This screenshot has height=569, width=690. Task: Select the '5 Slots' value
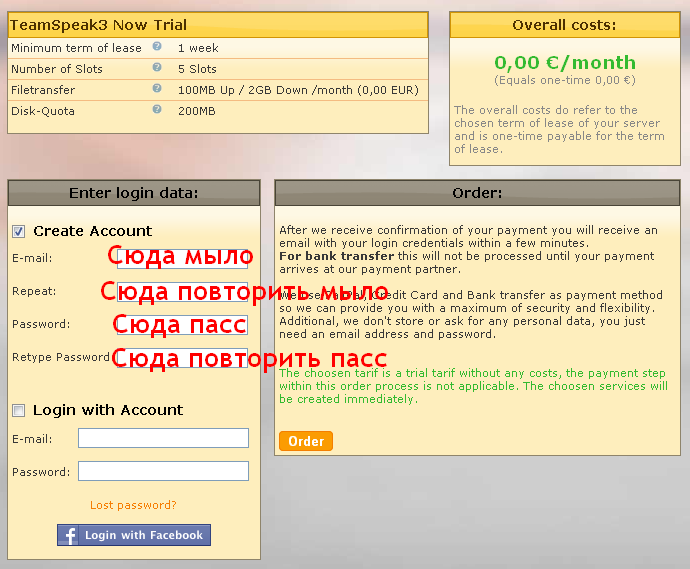(x=197, y=69)
